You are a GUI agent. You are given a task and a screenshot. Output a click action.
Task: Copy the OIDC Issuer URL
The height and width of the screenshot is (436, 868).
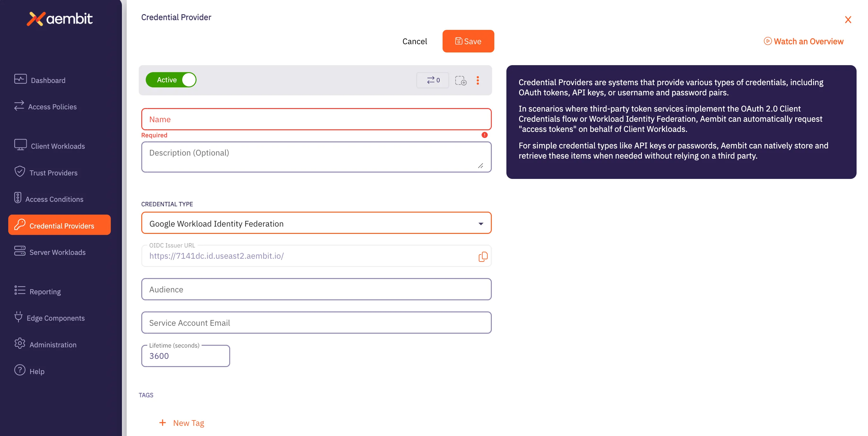coord(483,256)
